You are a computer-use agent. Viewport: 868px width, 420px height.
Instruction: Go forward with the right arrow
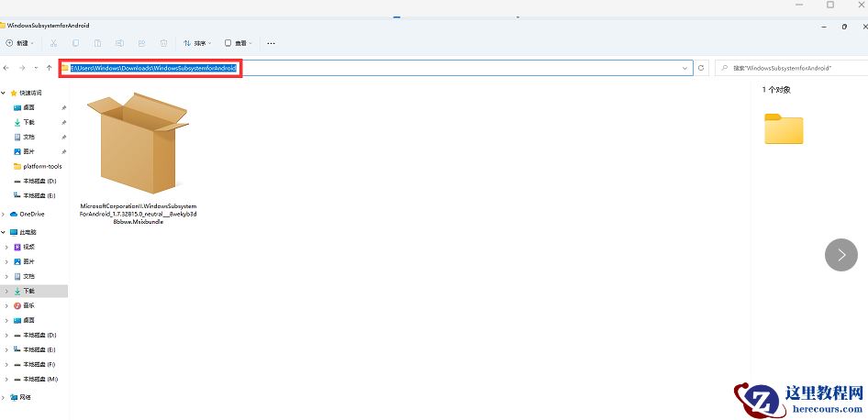click(22, 68)
